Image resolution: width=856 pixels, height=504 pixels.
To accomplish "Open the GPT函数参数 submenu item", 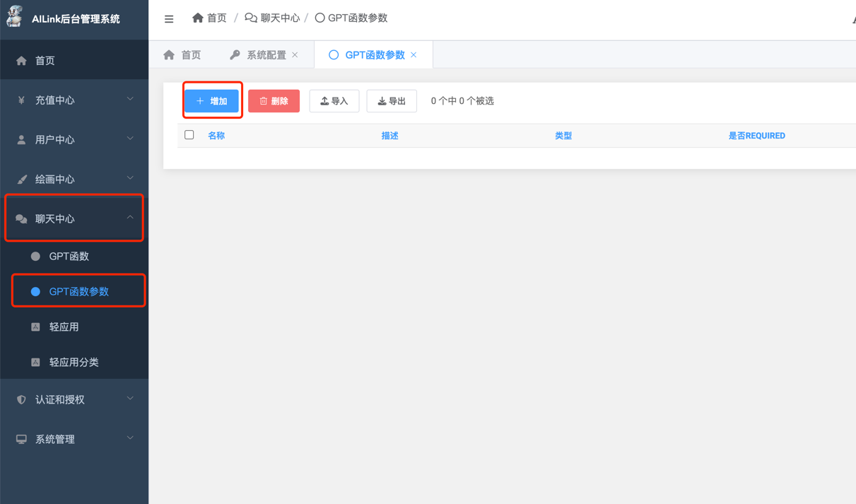I will (x=74, y=291).
